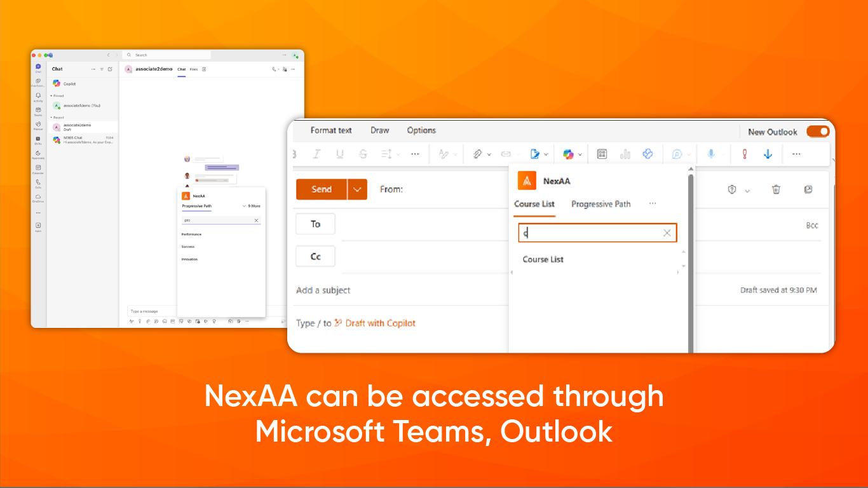
Task: Click the attach file paperclip in Outlook
Action: (x=477, y=154)
